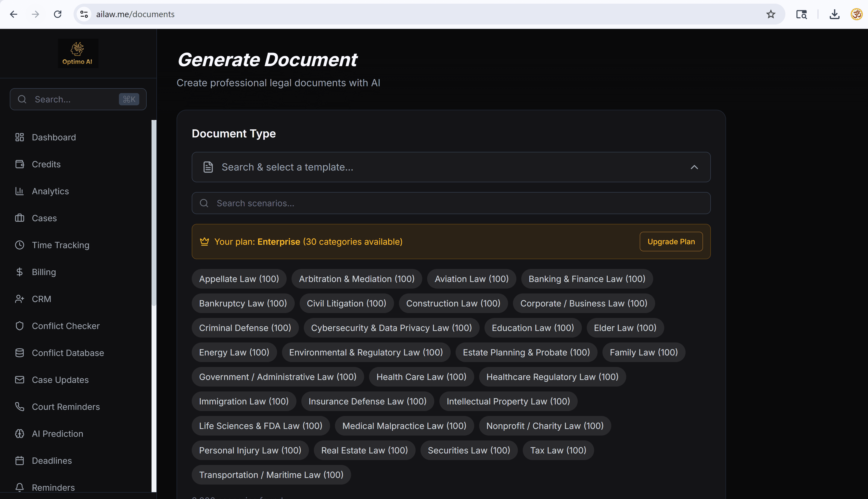Click the Court Reminders phone icon
The width and height of the screenshot is (868, 499).
pyautogui.click(x=20, y=407)
